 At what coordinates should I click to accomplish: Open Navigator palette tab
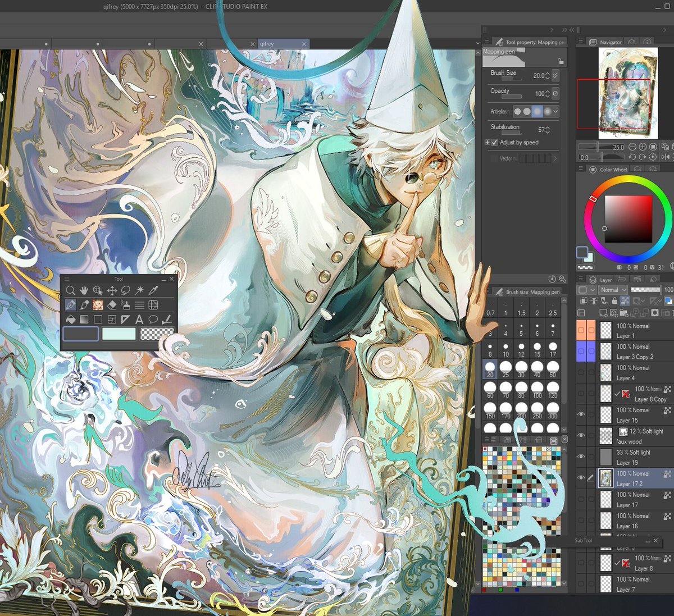(x=605, y=42)
